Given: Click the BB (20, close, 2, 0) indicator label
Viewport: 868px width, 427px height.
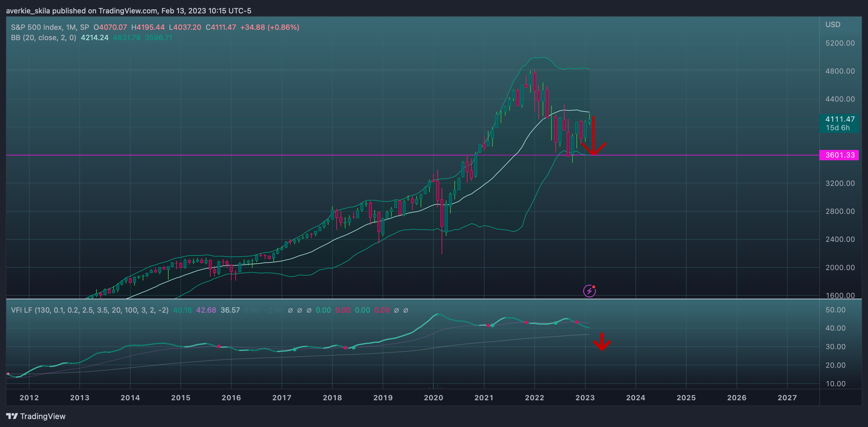Looking at the screenshot, I should (x=44, y=38).
